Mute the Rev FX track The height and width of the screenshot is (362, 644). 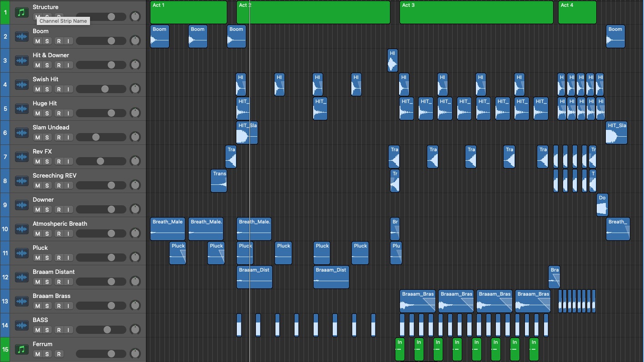38,162
